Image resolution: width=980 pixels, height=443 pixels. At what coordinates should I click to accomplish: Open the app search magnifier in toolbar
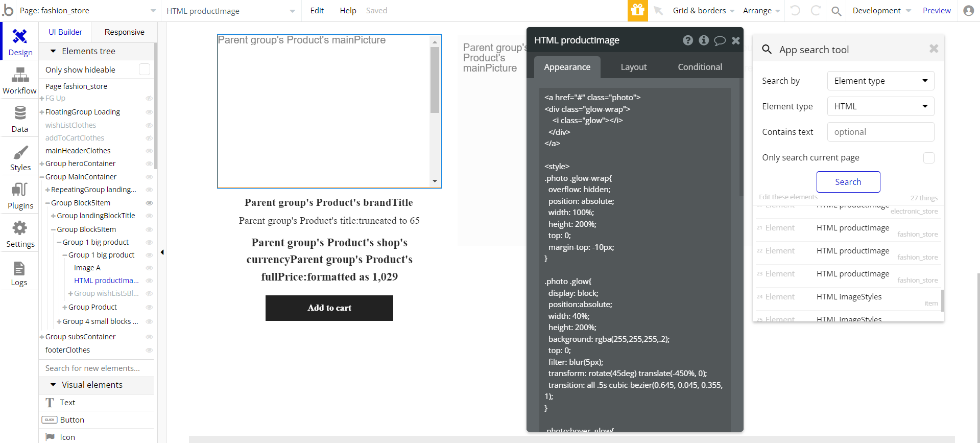pyautogui.click(x=836, y=11)
